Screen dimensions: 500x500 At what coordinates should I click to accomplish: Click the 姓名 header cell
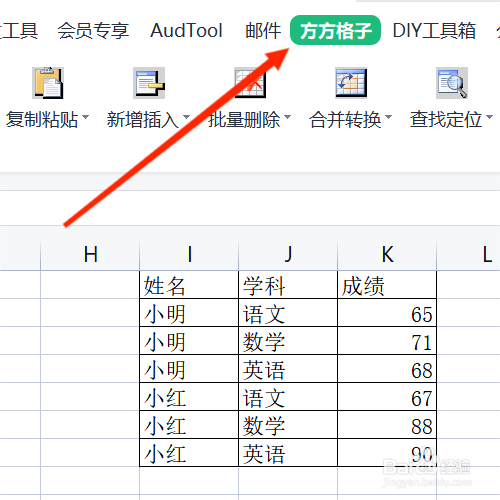[189, 285]
